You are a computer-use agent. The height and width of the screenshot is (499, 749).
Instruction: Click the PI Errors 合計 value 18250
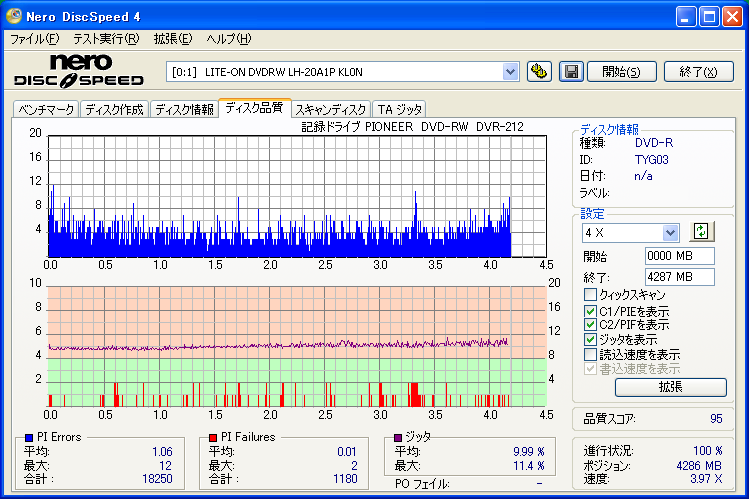[x=157, y=478]
